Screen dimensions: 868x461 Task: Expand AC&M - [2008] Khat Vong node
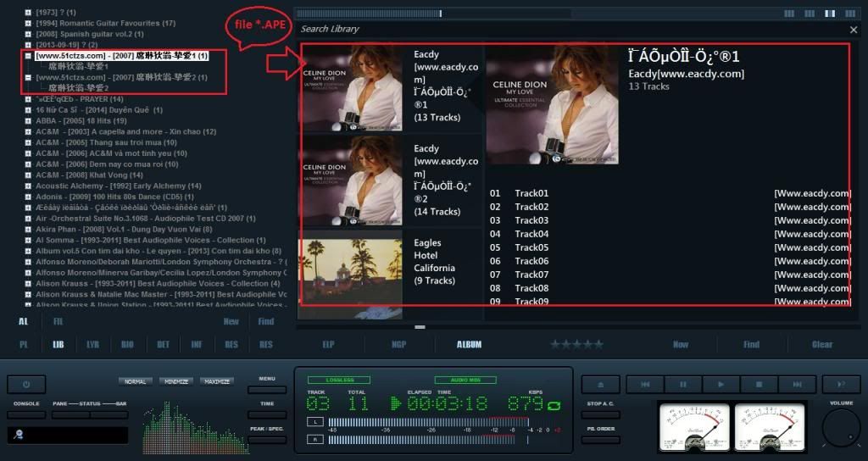pyautogui.click(x=28, y=175)
